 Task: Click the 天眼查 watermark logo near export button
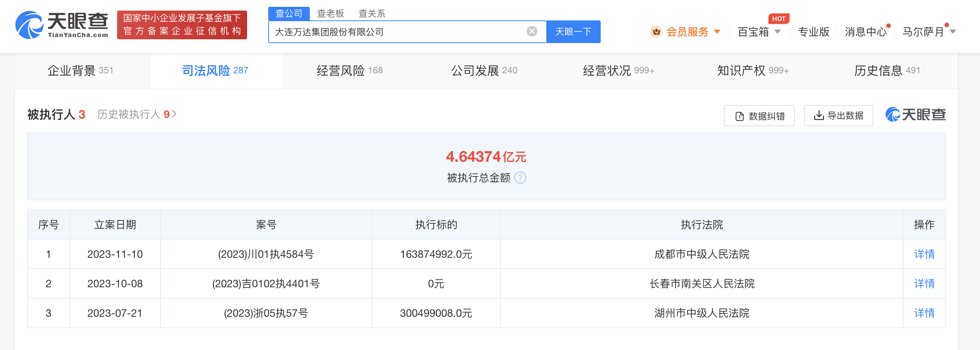coord(915,115)
